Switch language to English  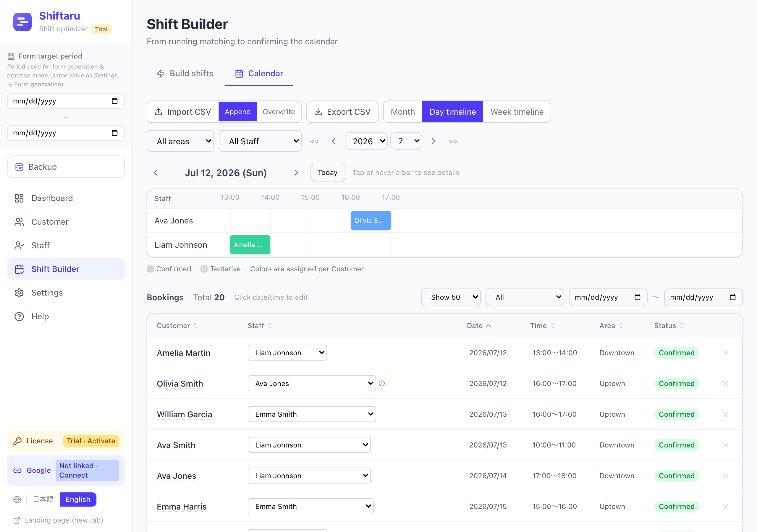click(78, 499)
